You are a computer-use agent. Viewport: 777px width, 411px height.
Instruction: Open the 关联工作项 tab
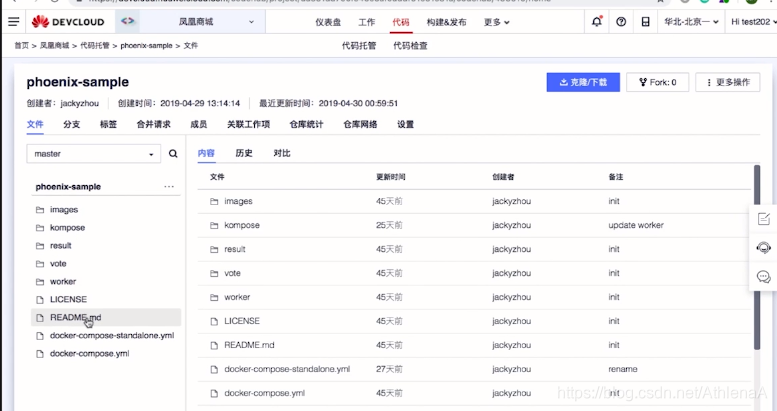point(248,124)
